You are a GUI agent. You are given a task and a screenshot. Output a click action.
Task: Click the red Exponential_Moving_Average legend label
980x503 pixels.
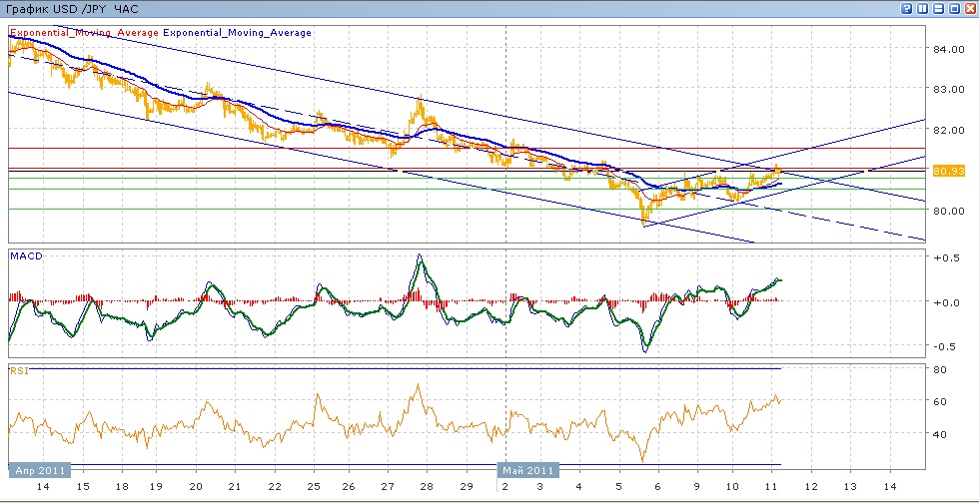[x=84, y=33]
